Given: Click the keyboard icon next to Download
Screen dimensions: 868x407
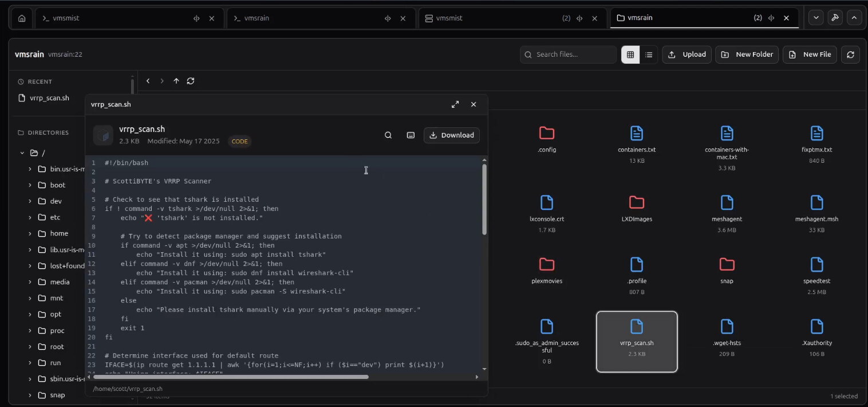Looking at the screenshot, I should [411, 135].
